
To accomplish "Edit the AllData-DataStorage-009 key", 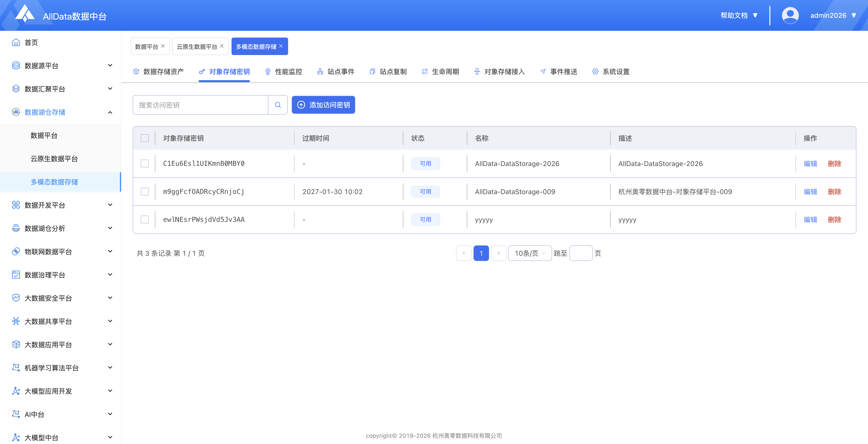I will [x=810, y=191].
